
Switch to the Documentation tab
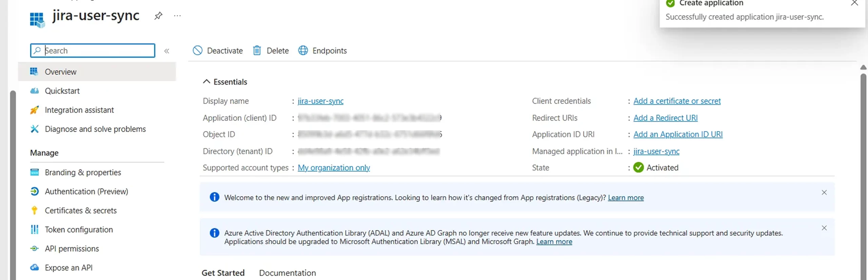(287, 273)
